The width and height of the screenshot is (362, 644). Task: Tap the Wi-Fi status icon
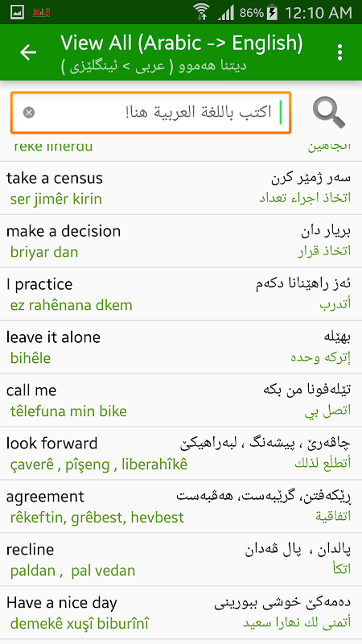pyautogui.click(x=202, y=12)
